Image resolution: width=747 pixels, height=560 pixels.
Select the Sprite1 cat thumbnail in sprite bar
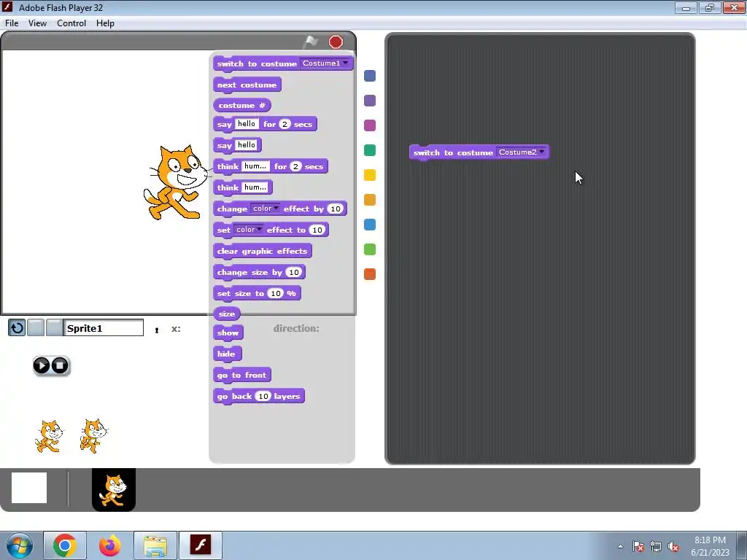(x=113, y=489)
